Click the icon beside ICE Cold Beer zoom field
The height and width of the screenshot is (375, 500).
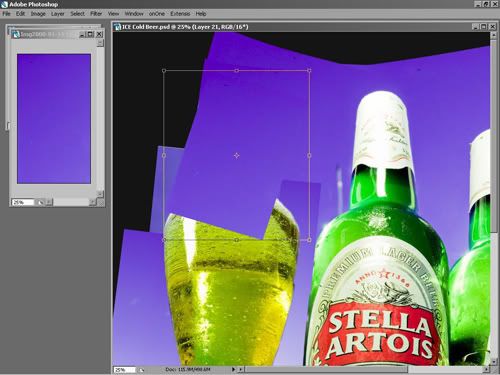142,370
